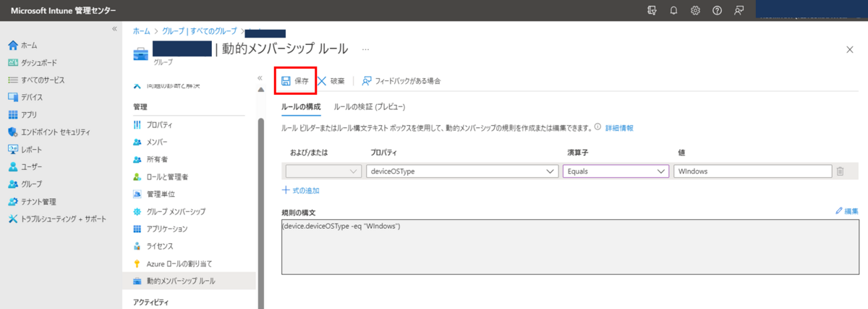Click 式の追加 to add expression
This screenshot has height=309, width=868.
point(300,190)
